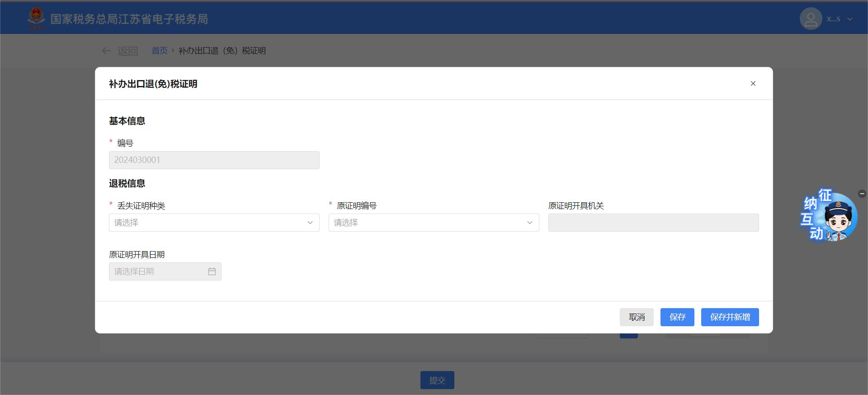Click the 请选择日期 date input

[x=158, y=271]
